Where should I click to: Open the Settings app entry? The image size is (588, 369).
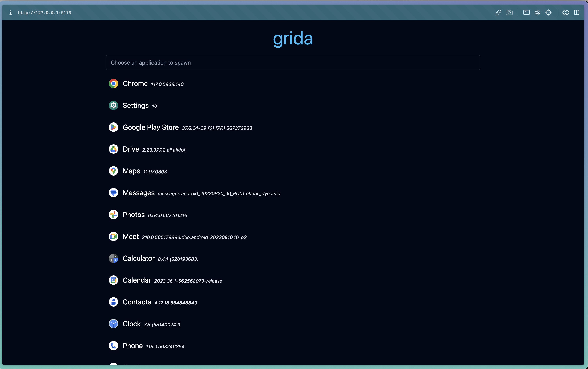(x=135, y=106)
